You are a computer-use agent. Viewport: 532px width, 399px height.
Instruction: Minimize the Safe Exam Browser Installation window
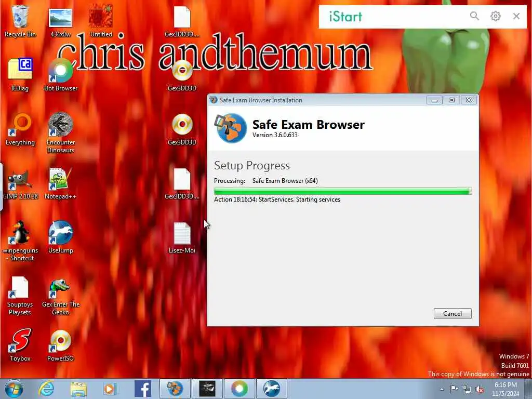click(434, 100)
